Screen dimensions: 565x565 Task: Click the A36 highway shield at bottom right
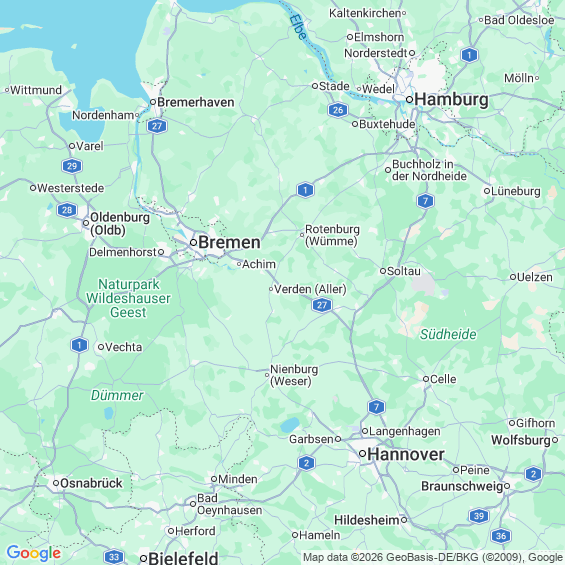(x=501, y=536)
